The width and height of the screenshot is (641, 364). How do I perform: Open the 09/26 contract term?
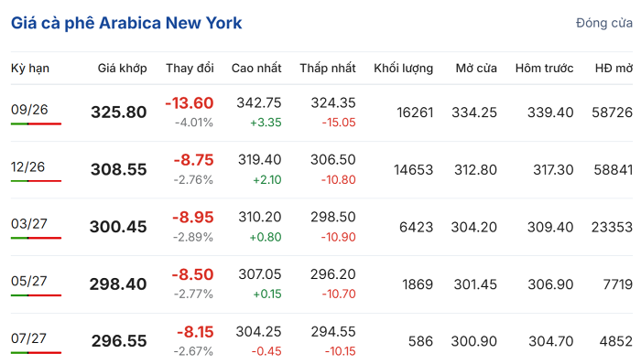pyautogui.click(x=29, y=110)
